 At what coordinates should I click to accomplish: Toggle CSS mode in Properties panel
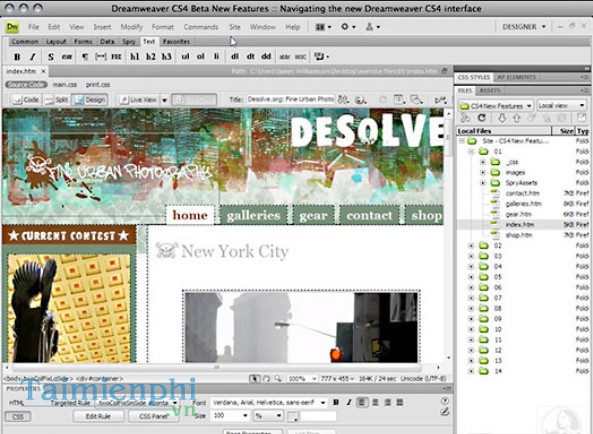tap(18, 417)
